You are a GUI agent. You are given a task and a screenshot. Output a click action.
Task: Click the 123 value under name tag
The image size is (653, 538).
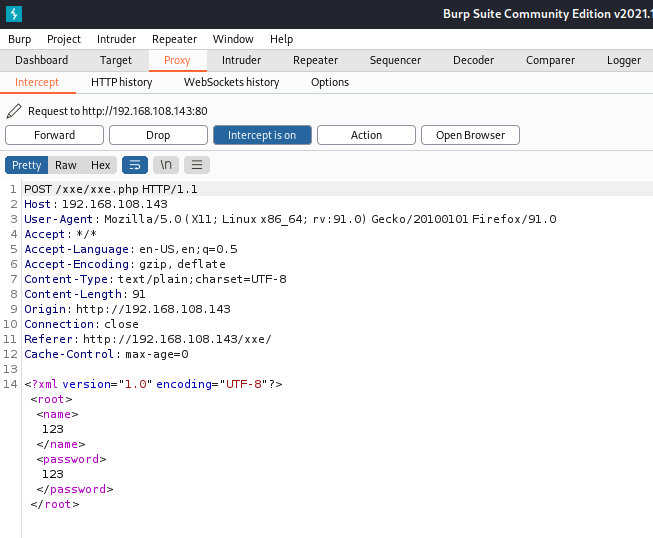pyautogui.click(x=52, y=429)
